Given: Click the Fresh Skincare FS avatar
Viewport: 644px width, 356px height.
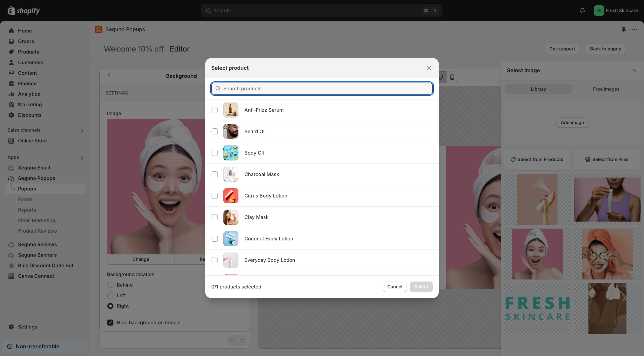Looking at the screenshot, I should [x=599, y=11].
